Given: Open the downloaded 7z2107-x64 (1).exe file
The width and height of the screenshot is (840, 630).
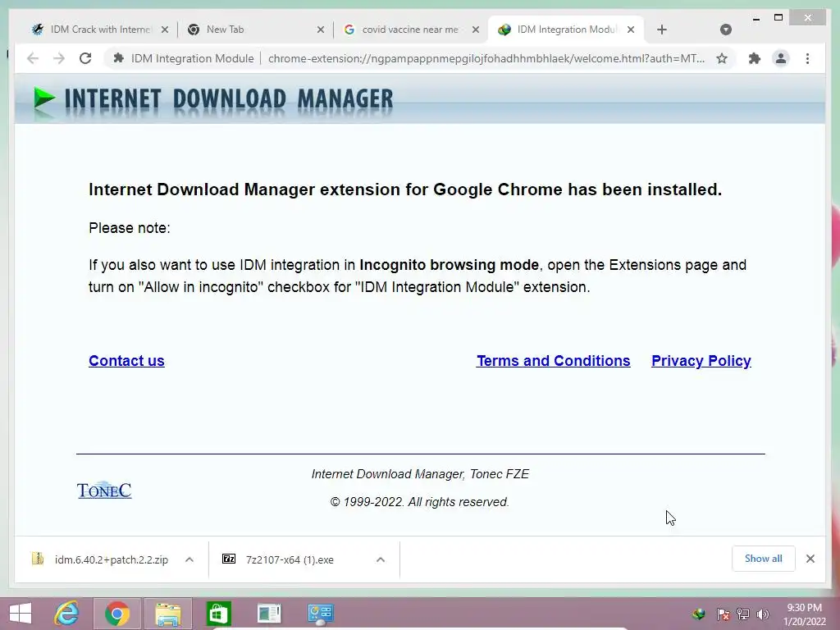Looking at the screenshot, I should point(290,559).
